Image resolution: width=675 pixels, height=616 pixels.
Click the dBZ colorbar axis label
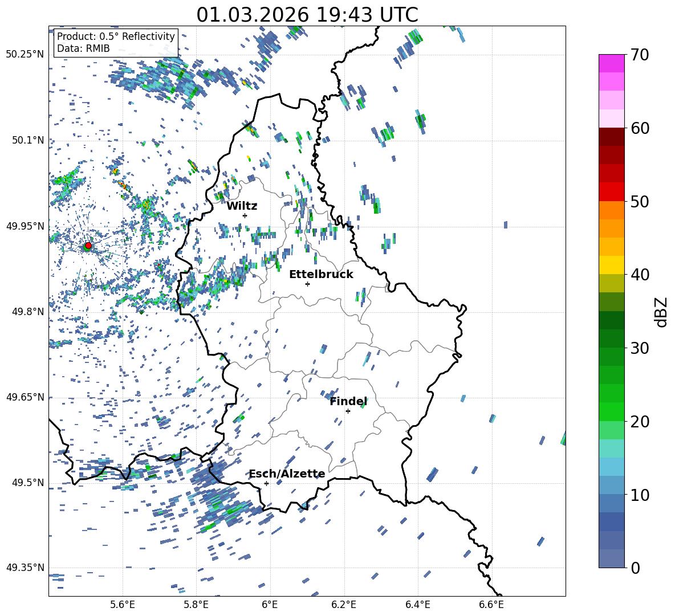662,312
